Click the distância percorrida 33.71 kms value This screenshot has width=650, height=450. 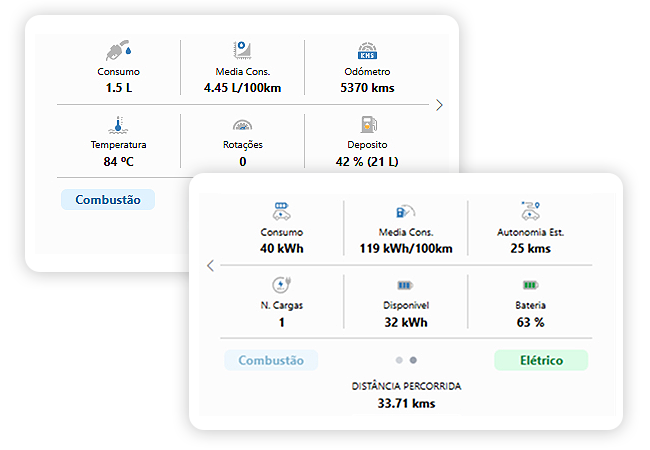click(406, 403)
